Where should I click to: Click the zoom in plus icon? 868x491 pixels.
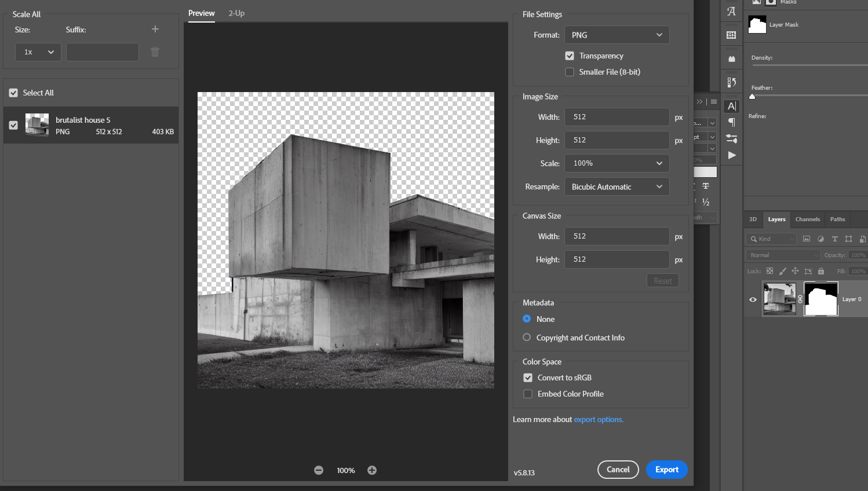tap(372, 470)
